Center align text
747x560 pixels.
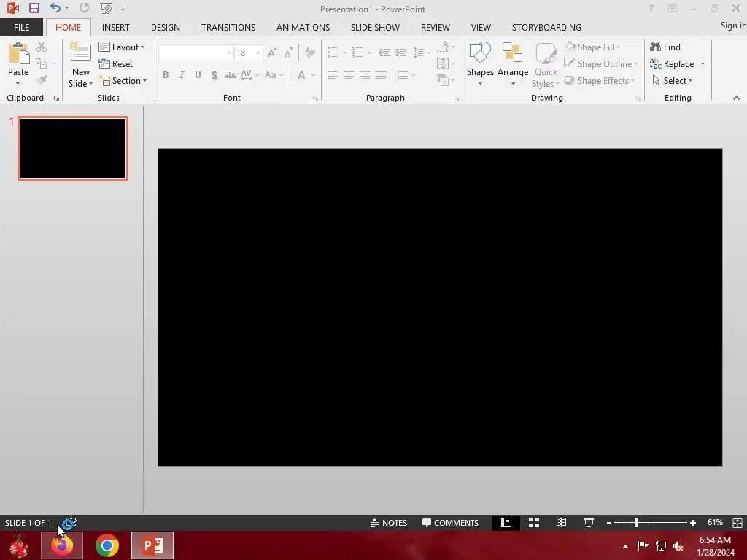[x=349, y=75]
